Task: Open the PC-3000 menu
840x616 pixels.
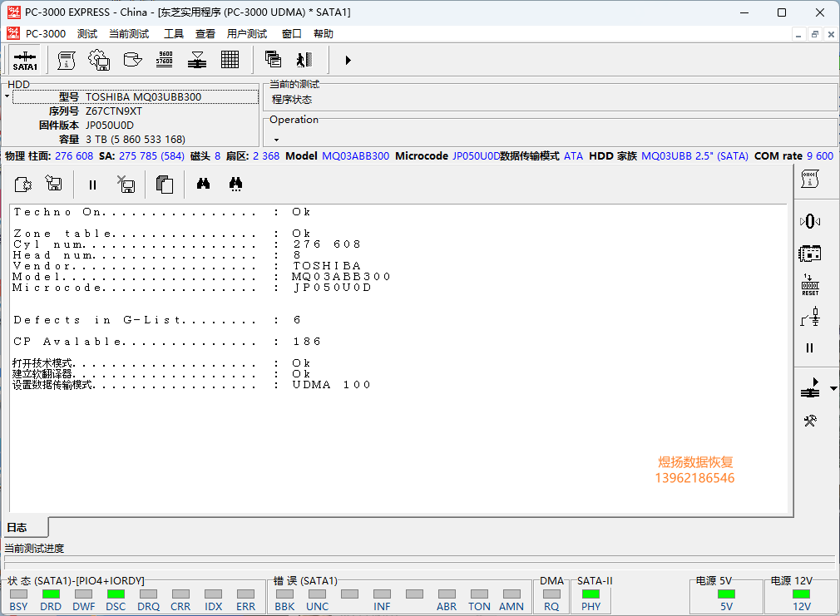Action: [x=46, y=34]
